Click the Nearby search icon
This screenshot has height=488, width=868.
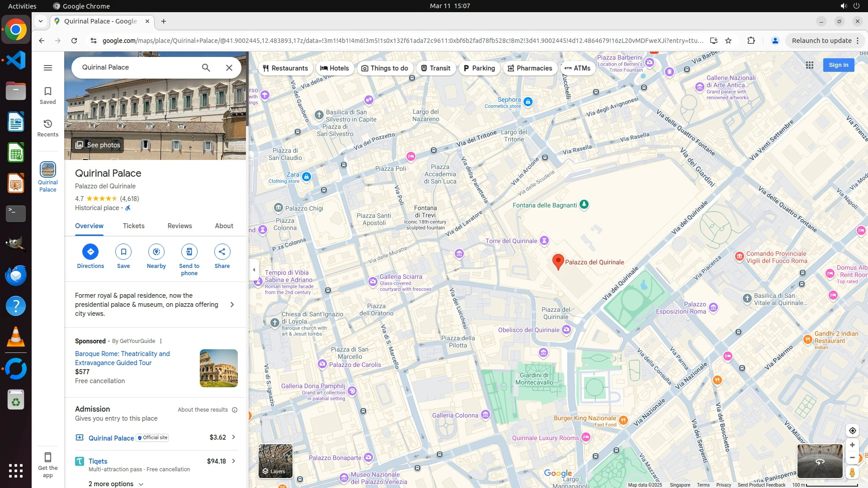156,252
